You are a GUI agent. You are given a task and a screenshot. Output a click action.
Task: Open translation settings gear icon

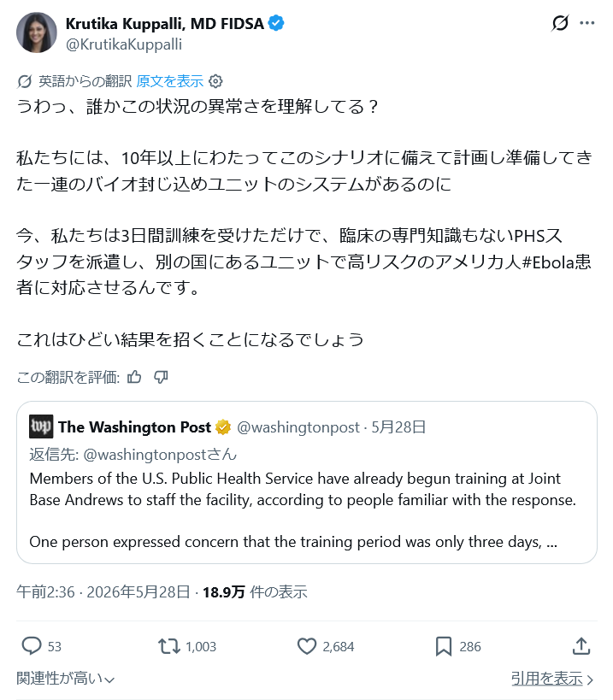click(215, 81)
